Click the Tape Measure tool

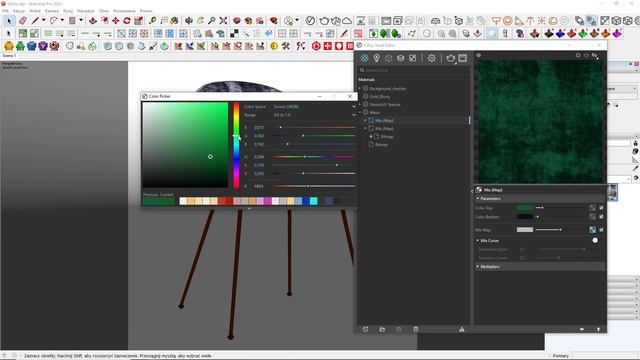pos(153,20)
